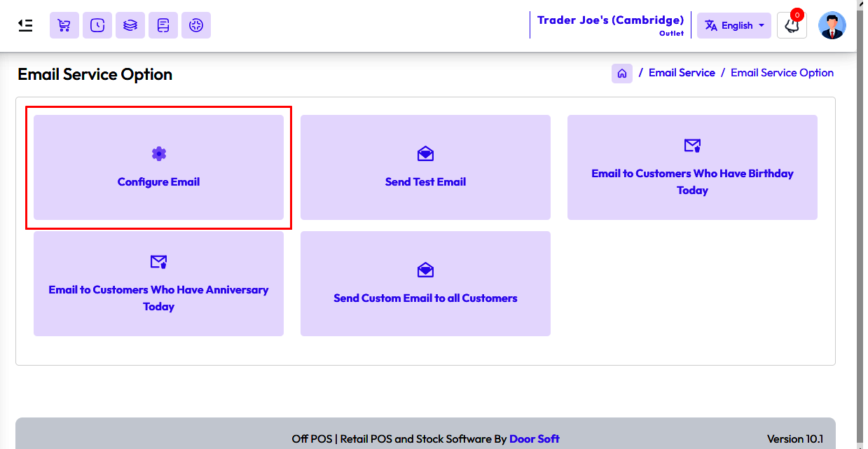
Task: Click the Email Service breadcrumb link
Action: (x=682, y=73)
